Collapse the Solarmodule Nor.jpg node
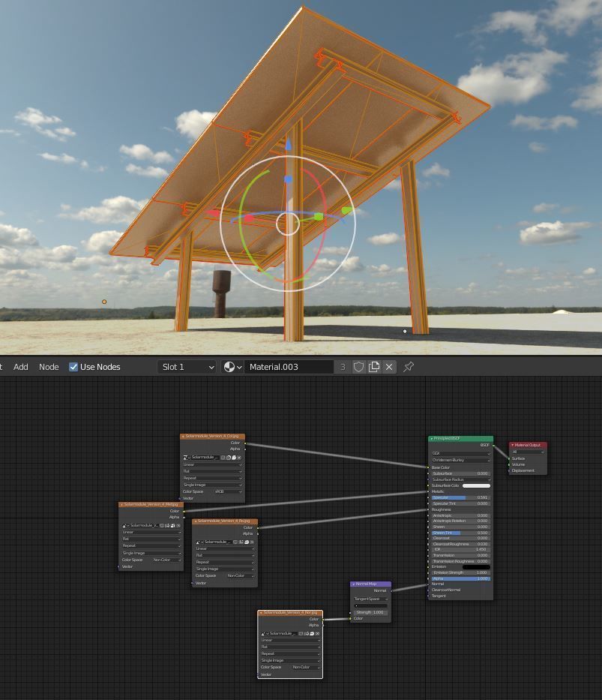 261,612
